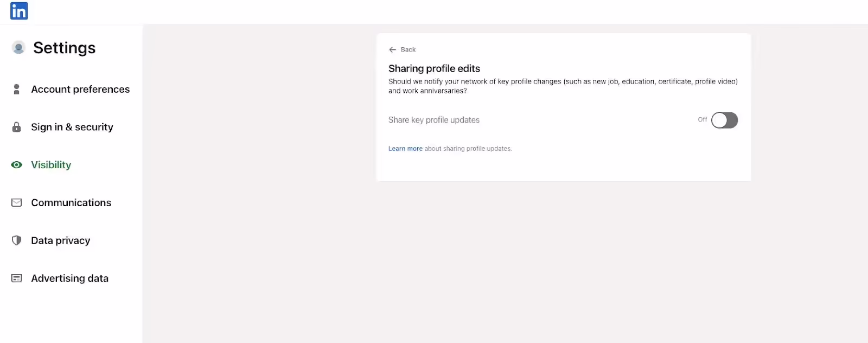Open the Advertising data section
This screenshot has height=343, width=868.
[70, 278]
